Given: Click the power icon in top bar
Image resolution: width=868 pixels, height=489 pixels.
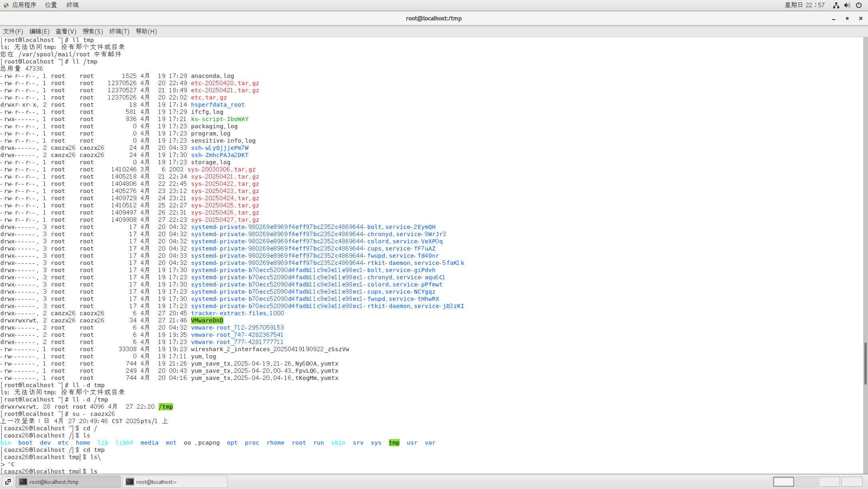Looking at the screenshot, I should tap(859, 5).
